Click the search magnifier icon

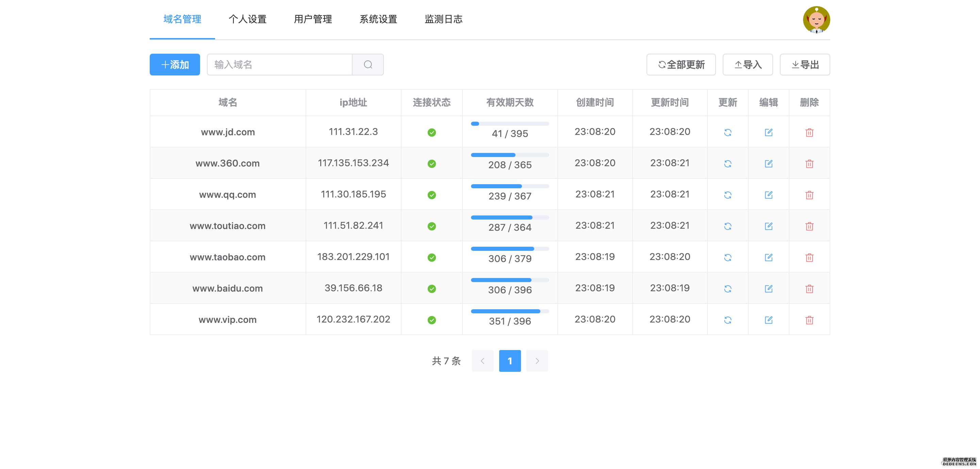[x=367, y=65]
